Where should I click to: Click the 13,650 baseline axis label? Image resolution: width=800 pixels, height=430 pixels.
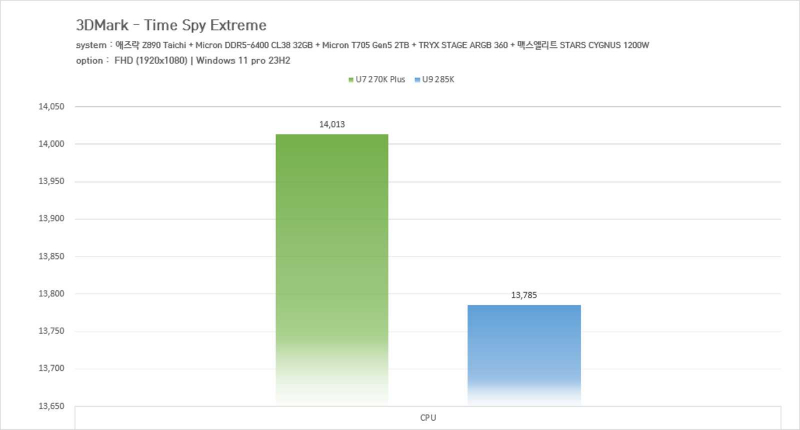48,407
